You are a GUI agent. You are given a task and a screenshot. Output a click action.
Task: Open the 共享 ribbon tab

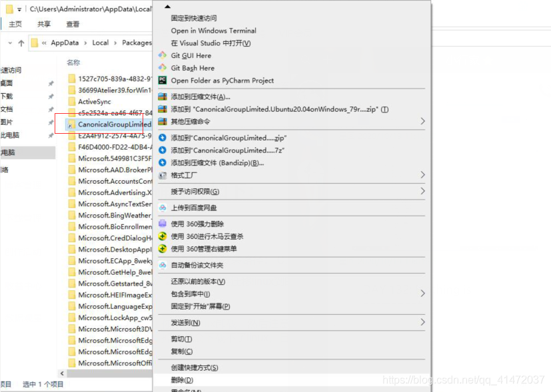tap(44, 24)
